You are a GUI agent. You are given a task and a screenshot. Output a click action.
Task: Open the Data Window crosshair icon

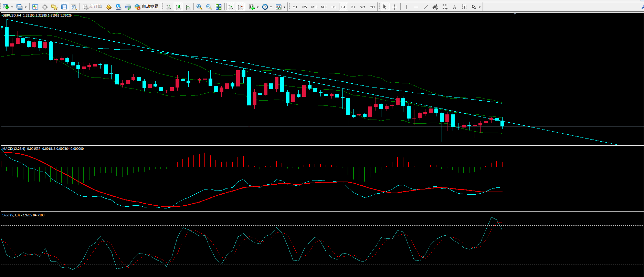point(45,7)
